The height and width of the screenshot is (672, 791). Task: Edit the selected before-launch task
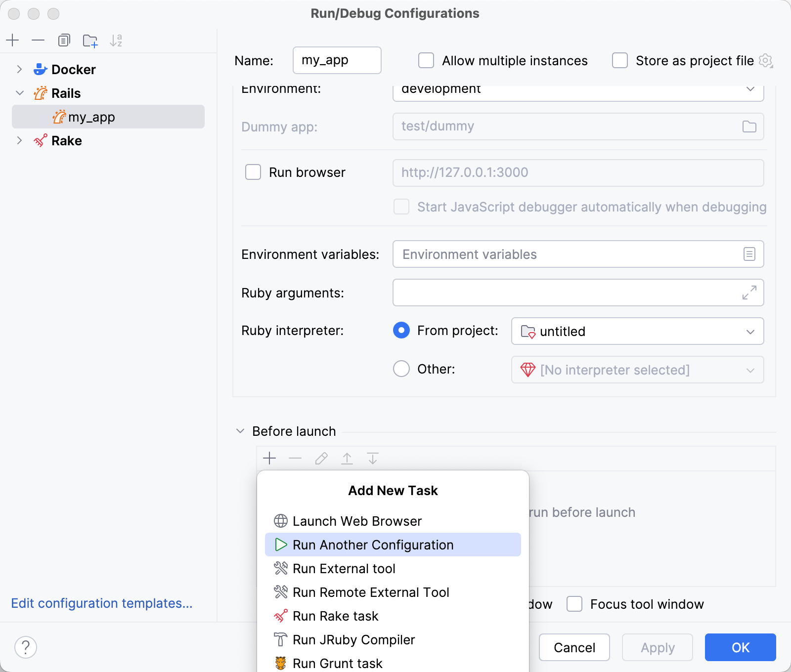click(321, 458)
